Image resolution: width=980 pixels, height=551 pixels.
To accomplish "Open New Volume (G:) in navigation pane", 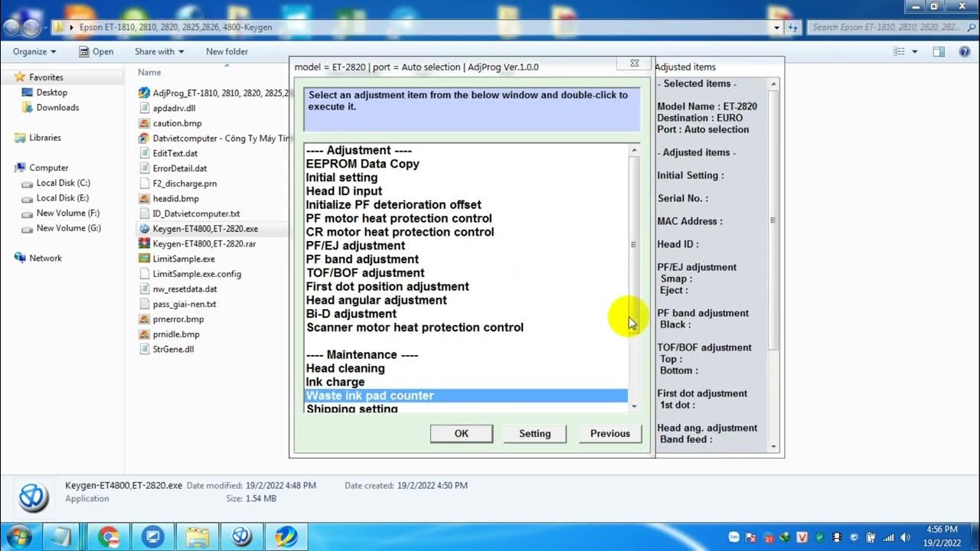I will [x=68, y=228].
